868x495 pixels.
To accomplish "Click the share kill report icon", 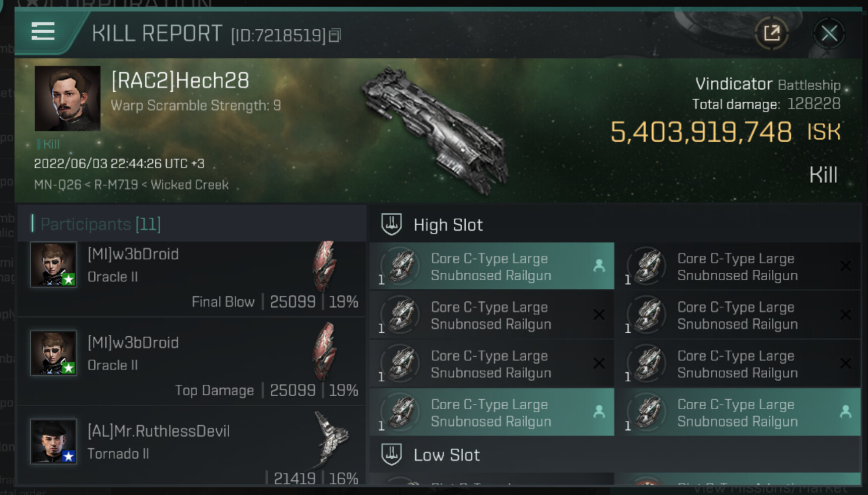I will 771,34.
